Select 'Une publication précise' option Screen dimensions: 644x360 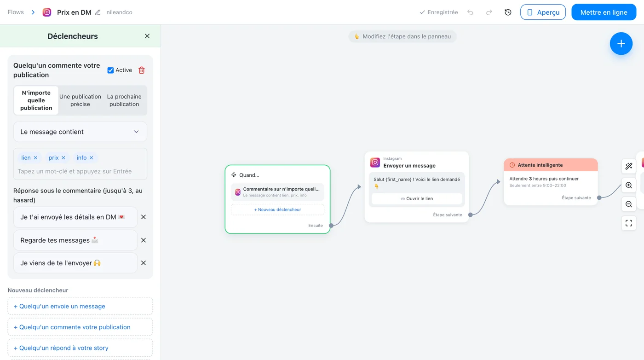point(80,100)
